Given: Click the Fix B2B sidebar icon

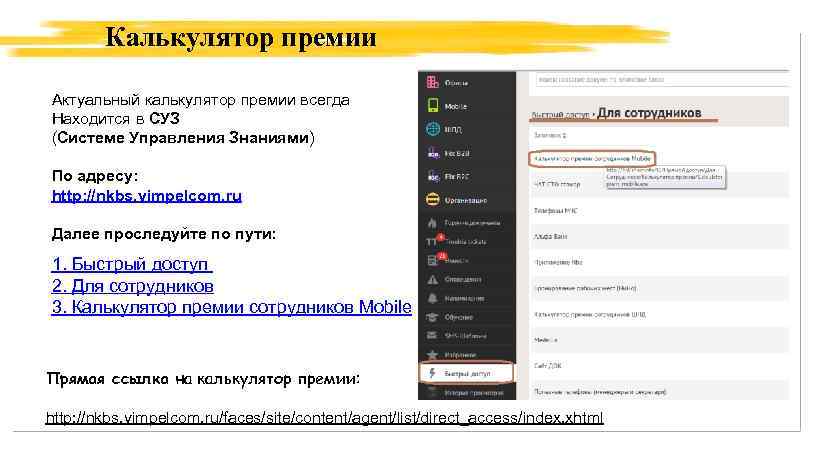Looking at the screenshot, I should click(433, 153).
